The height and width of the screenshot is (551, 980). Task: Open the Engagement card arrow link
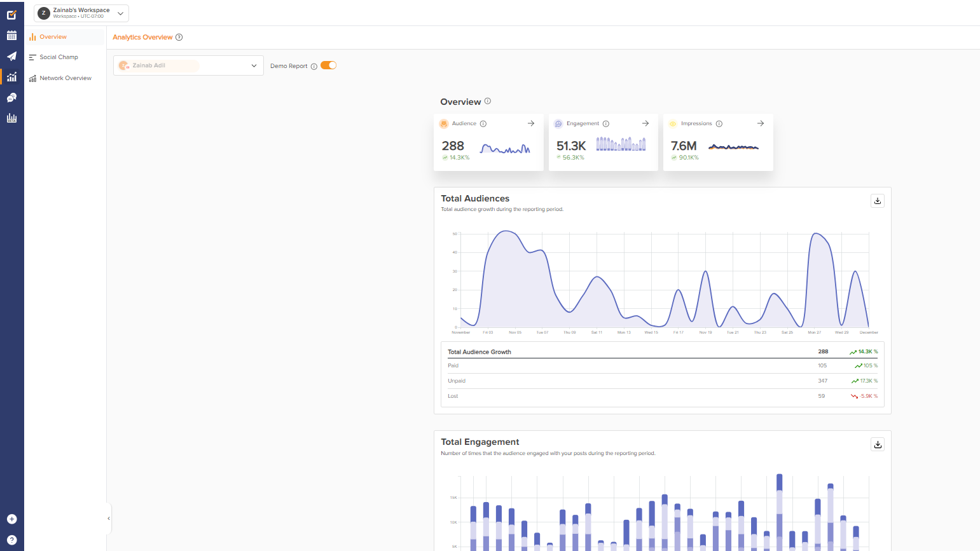(x=645, y=123)
